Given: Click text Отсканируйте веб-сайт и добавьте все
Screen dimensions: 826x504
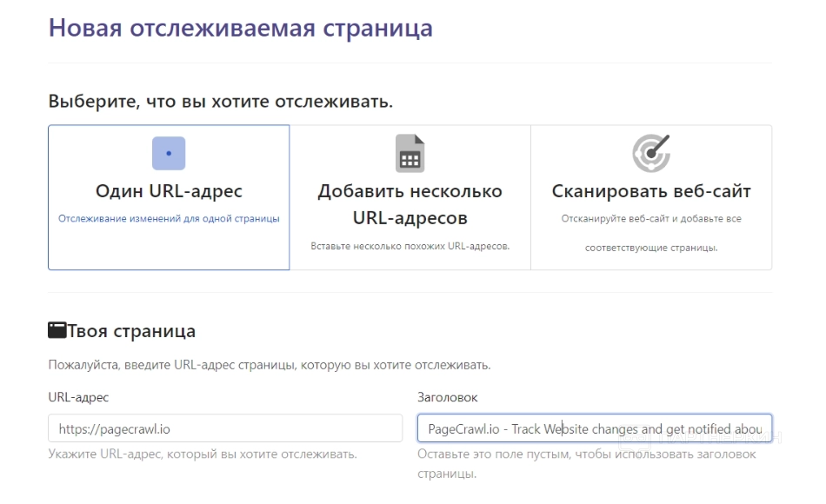Looking at the screenshot, I should click(x=651, y=219).
